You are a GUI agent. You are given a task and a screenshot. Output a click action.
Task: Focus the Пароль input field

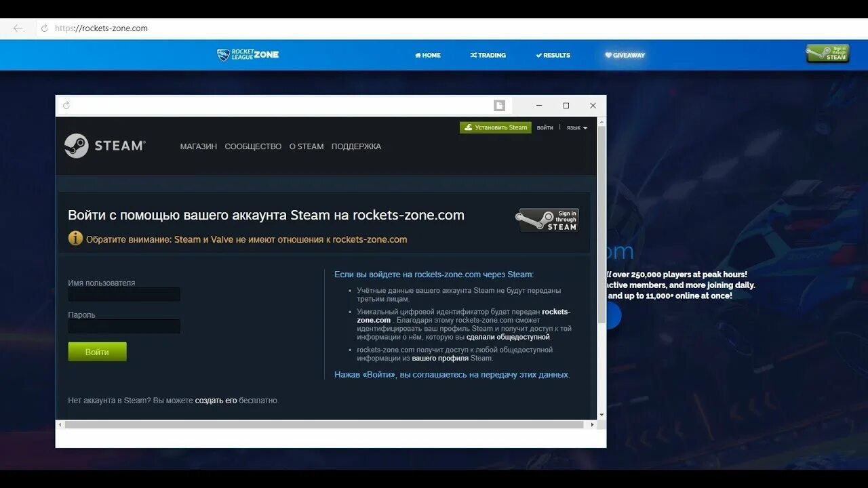124,326
